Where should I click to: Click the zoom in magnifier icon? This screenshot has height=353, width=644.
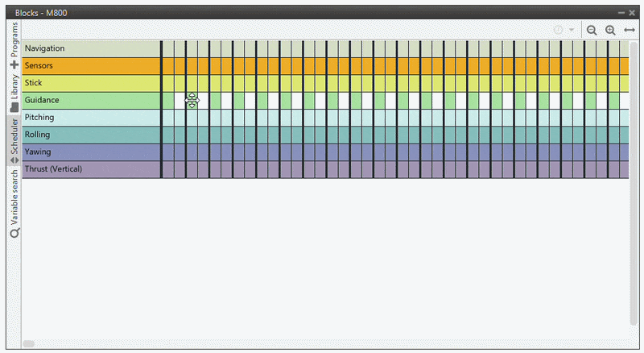[610, 30]
